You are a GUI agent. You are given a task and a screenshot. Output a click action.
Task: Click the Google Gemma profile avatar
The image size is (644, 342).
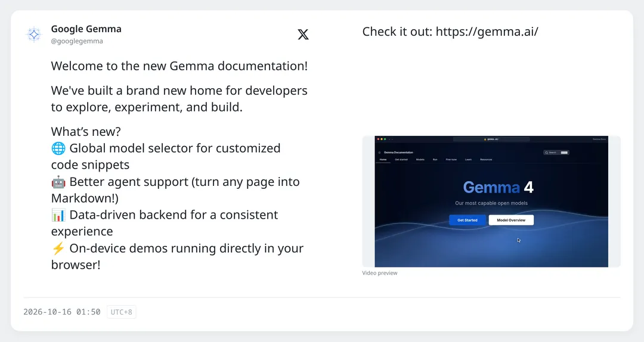pyautogui.click(x=33, y=35)
